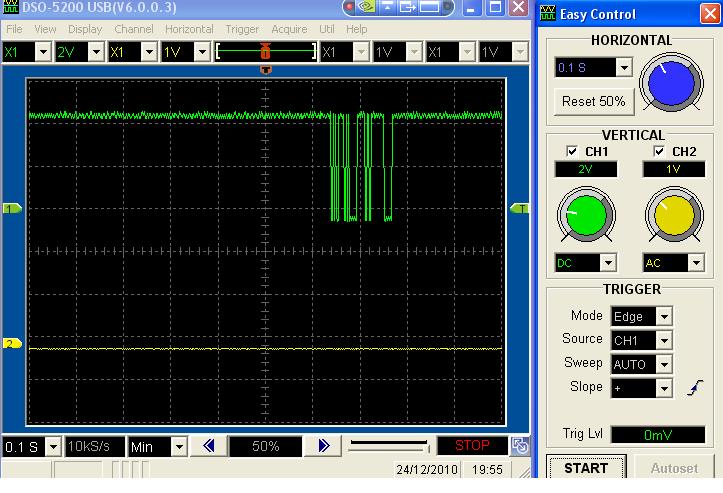
Task: Click the channel 2 yellow level marker
Action: [x=12, y=344]
